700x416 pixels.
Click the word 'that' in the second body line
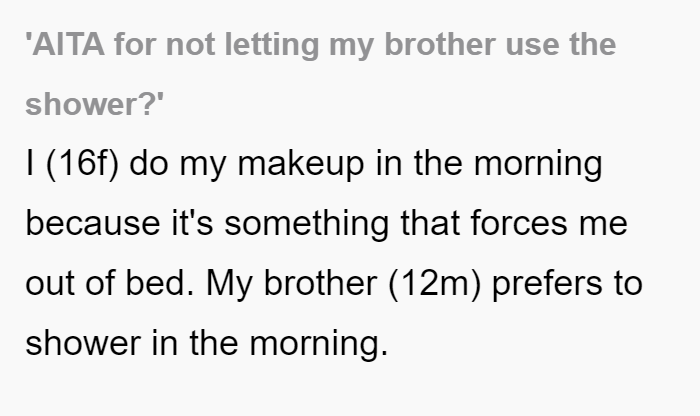click(430, 223)
